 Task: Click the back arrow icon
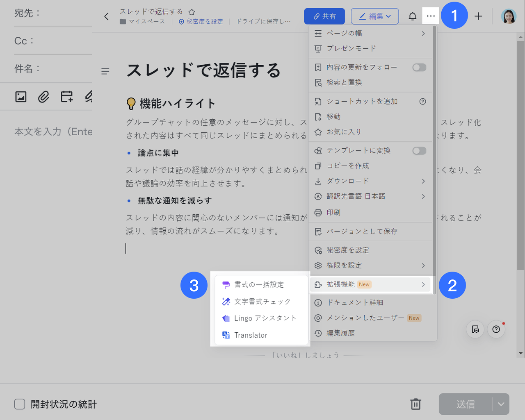point(107,16)
